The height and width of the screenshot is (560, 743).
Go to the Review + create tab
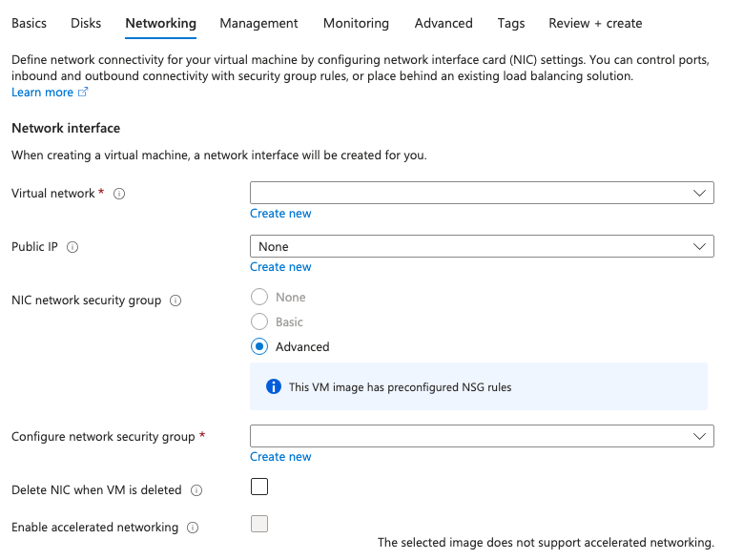(x=595, y=23)
